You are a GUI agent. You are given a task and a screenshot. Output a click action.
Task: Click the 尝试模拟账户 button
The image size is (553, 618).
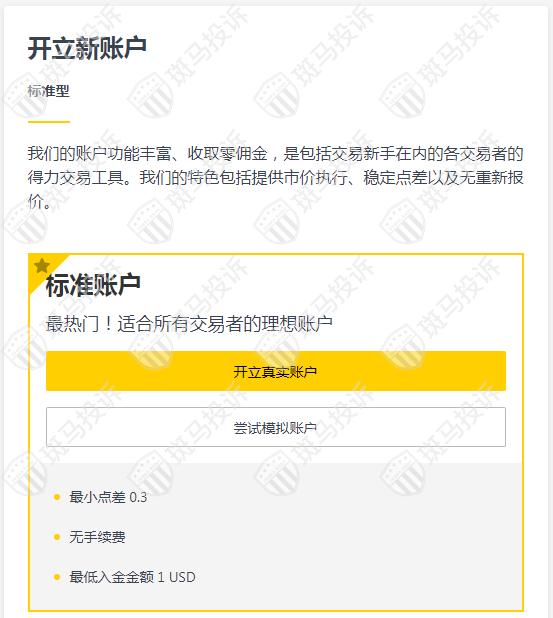276,427
